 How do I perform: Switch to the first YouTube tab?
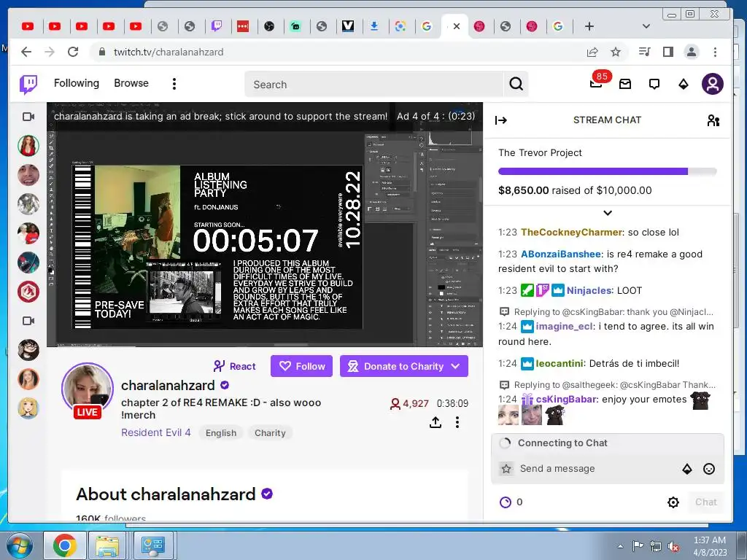point(28,26)
